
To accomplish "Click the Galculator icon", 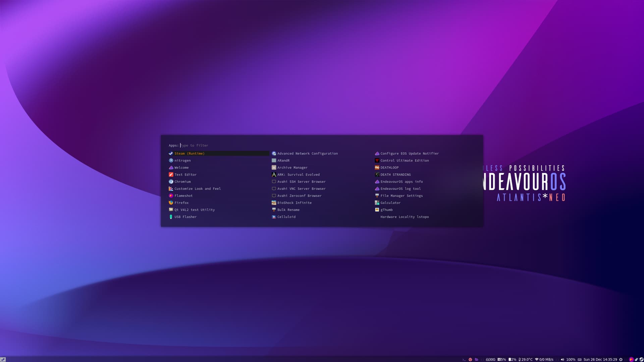I will coord(377,203).
